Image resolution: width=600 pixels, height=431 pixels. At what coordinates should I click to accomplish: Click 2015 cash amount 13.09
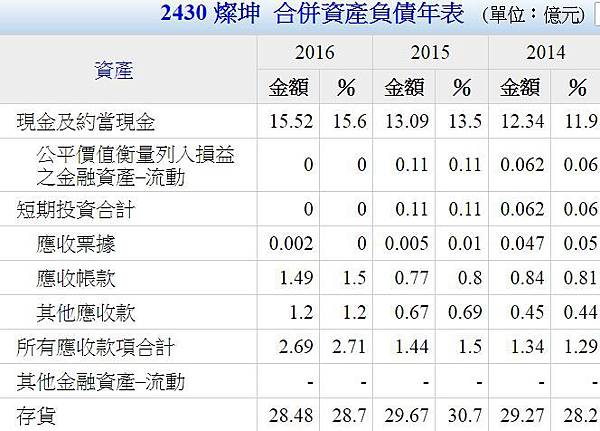pos(407,122)
